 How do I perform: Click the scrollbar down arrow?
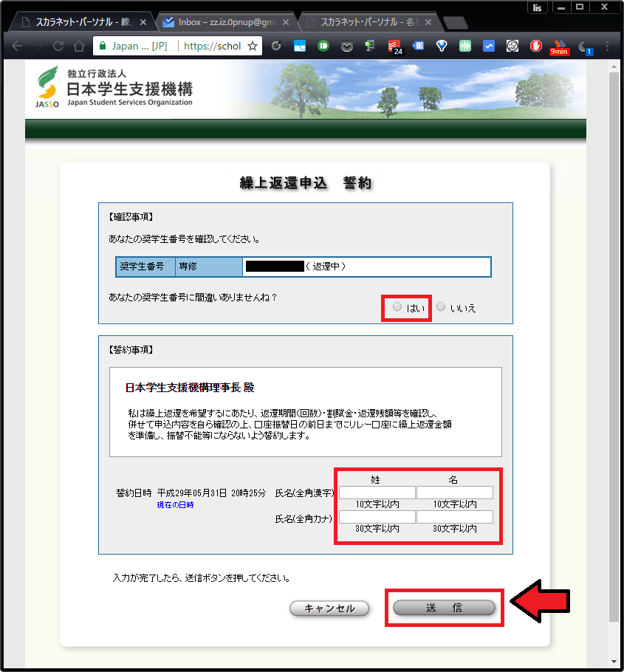[x=614, y=662]
